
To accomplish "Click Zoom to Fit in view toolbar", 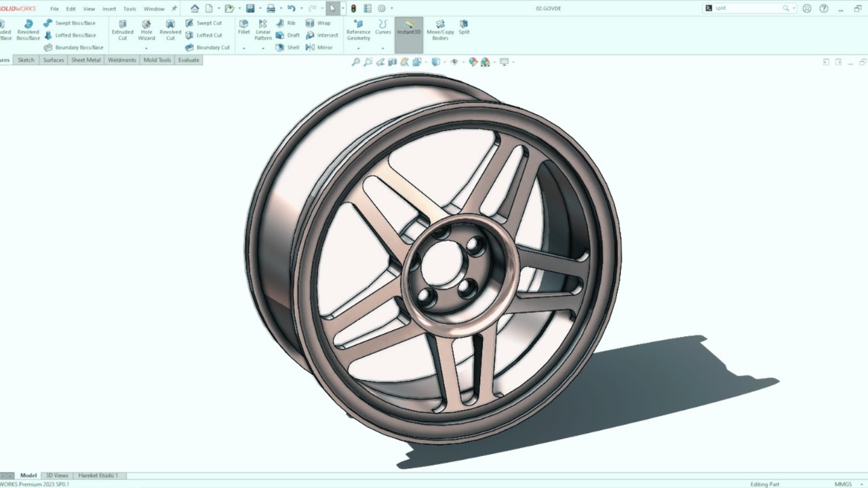I will [x=355, y=62].
